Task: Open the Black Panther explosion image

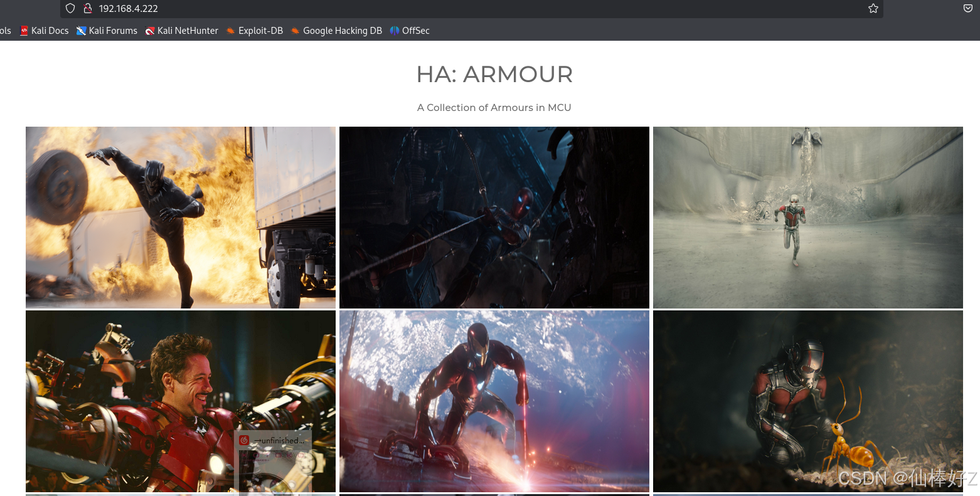Action: point(181,218)
